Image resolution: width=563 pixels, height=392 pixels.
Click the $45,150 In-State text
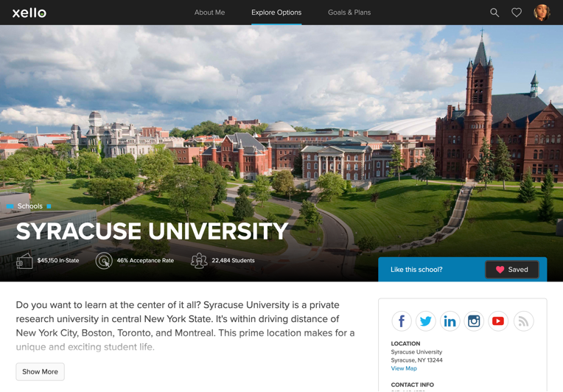(x=58, y=261)
